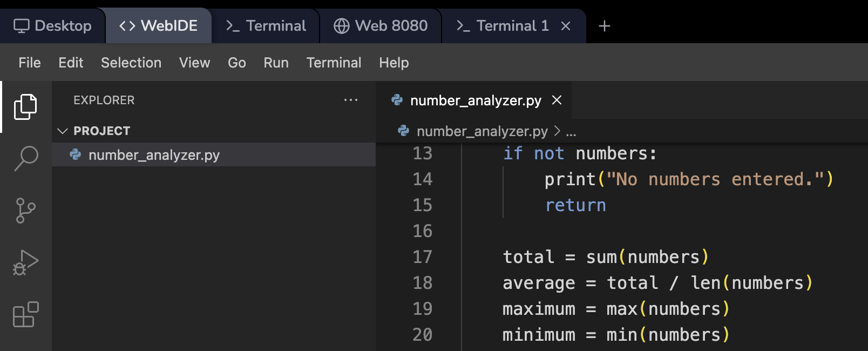Viewport: 868px width, 351px height.
Task: Open the File menu
Action: (30, 63)
